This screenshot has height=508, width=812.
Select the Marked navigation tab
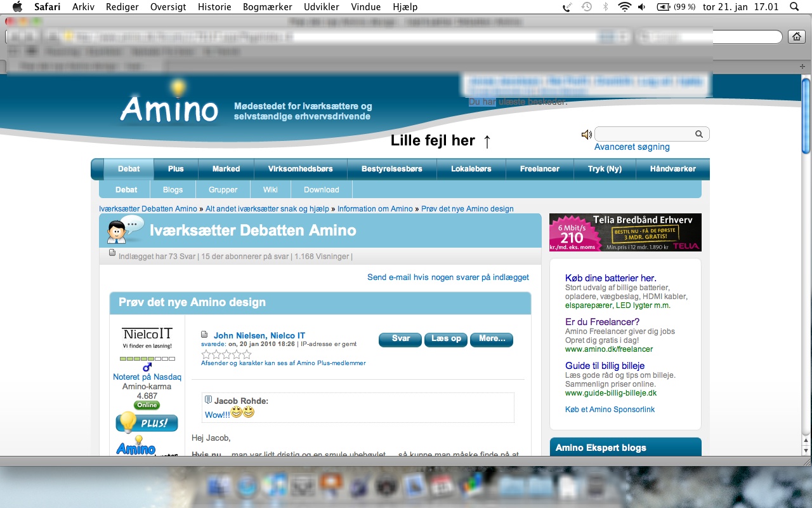226,169
